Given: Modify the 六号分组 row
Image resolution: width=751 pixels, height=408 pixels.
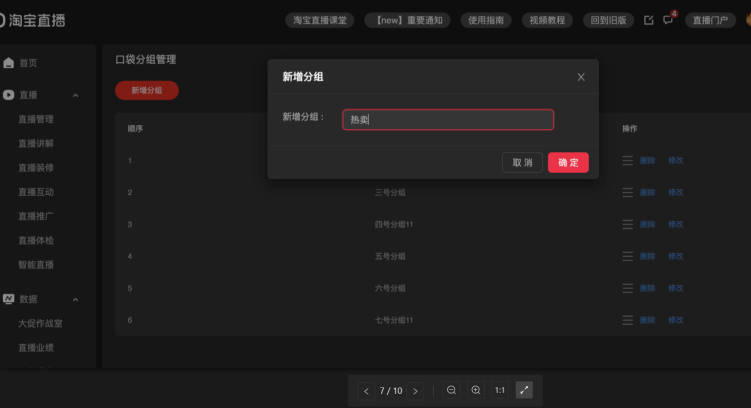Looking at the screenshot, I should pyautogui.click(x=676, y=288).
